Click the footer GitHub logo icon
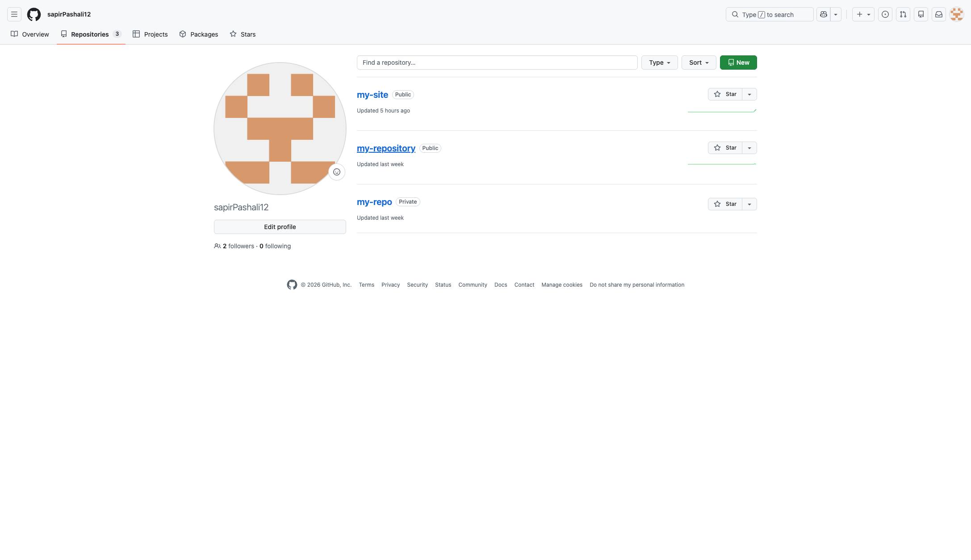Screen dimensions: 971x560 point(292,285)
